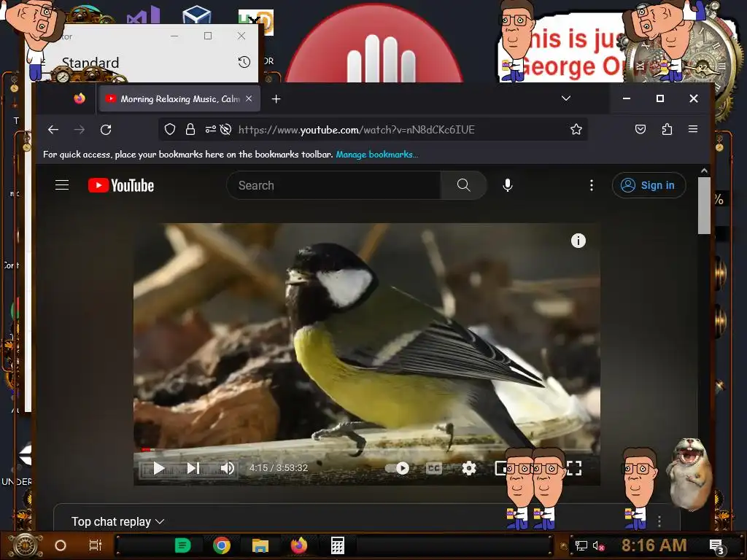This screenshot has width=747, height=560.
Task: View site security via padlock icon
Action: coord(190,130)
